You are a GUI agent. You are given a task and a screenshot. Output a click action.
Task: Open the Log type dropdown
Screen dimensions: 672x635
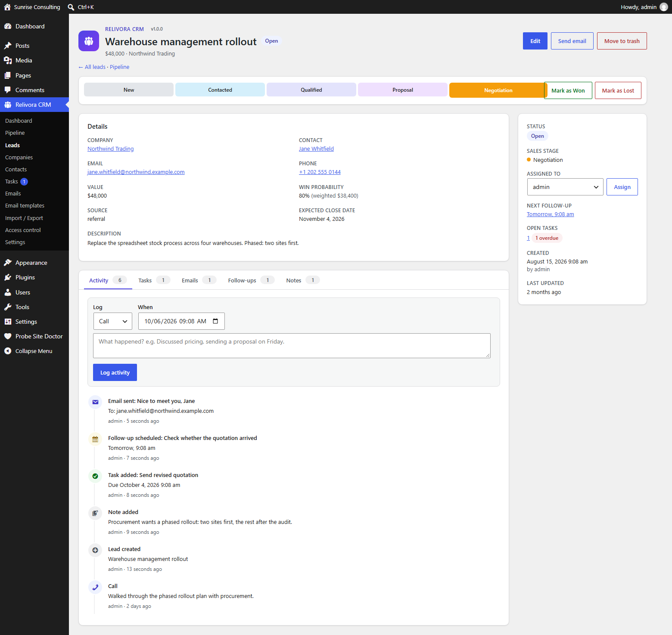tap(113, 321)
